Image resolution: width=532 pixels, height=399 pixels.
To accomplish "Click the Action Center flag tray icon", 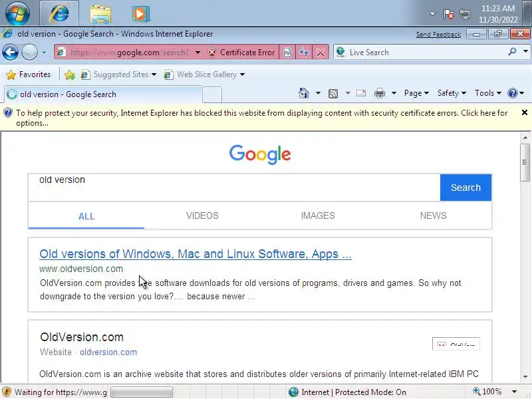I will tap(448, 14).
